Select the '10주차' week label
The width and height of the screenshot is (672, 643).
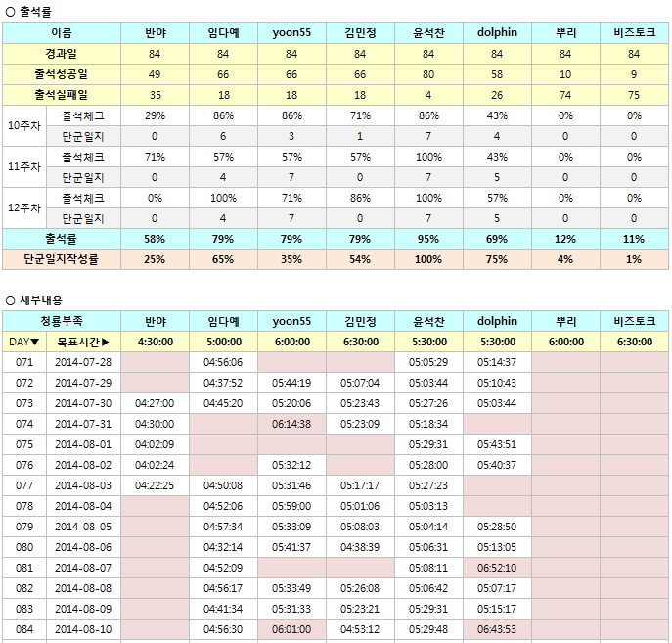24,125
